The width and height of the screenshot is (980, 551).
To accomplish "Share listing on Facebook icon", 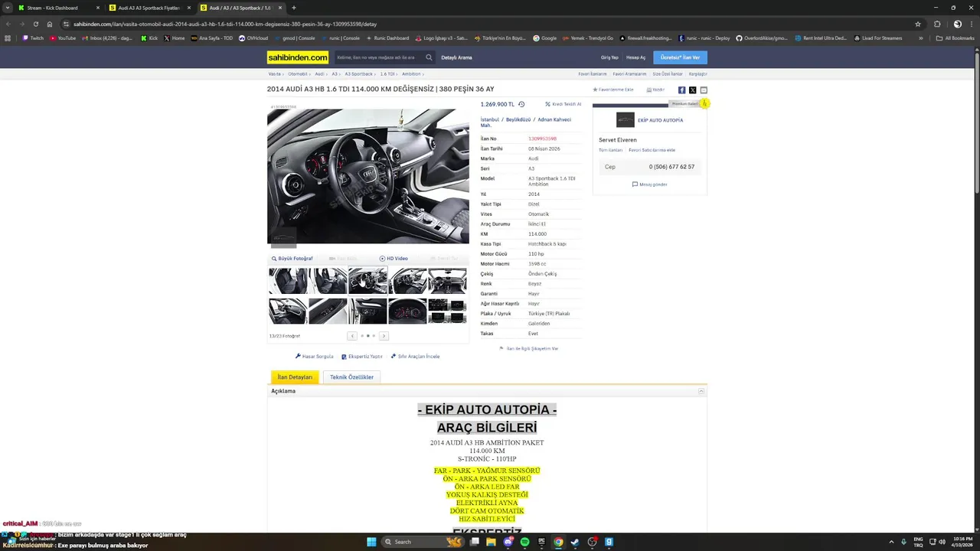I will pyautogui.click(x=681, y=90).
